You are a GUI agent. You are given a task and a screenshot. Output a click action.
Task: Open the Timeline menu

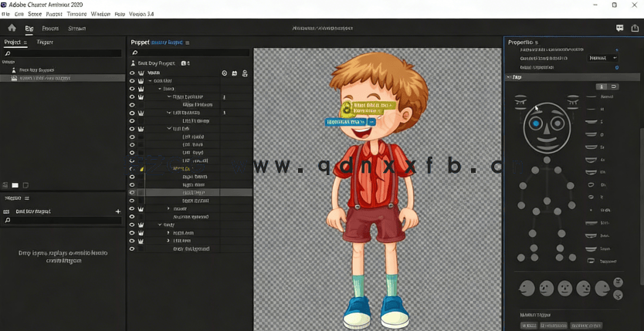point(76,14)
